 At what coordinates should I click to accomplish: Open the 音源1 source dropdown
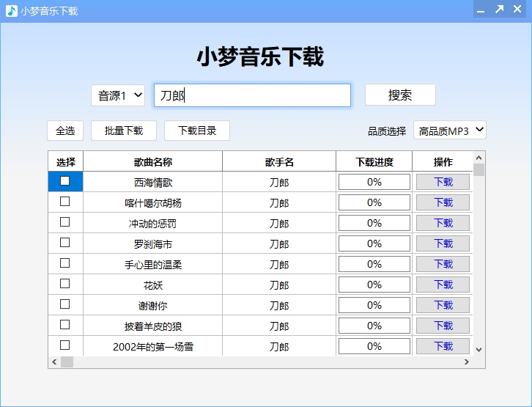pos(118,95)
